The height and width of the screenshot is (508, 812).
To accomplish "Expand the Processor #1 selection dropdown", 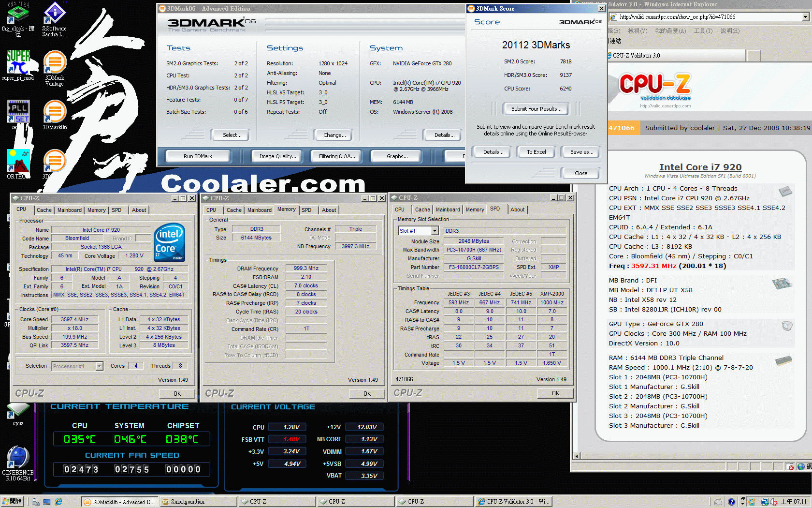I will point(99,366).
